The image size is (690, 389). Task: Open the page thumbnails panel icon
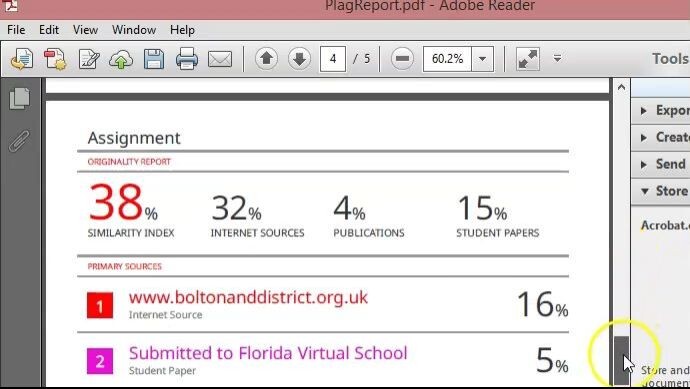19,98
